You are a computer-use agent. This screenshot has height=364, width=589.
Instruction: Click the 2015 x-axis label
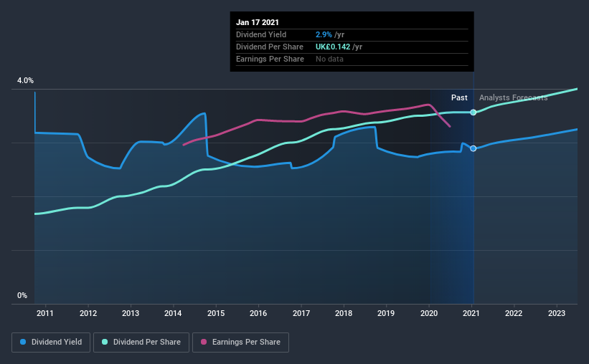click(x=216, y=313)
